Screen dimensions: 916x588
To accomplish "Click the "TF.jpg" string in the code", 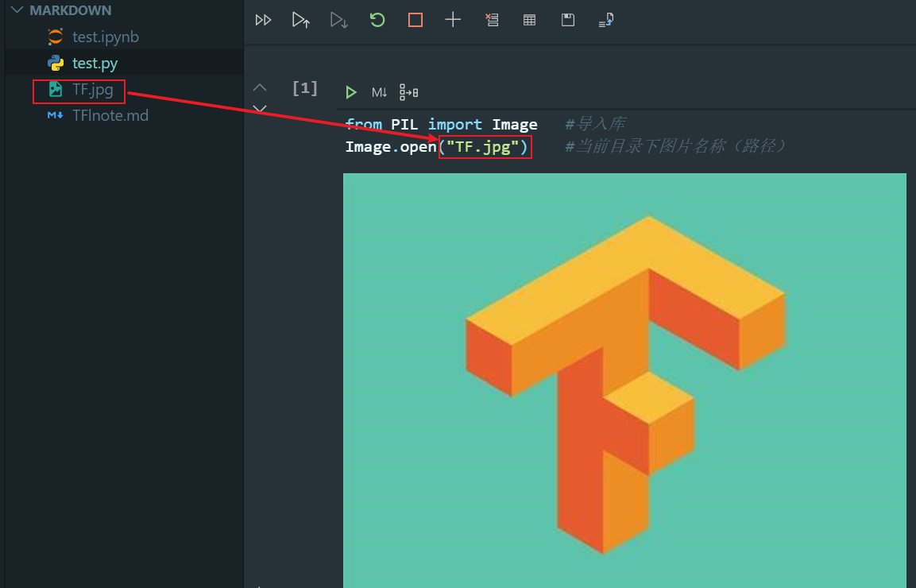I will pos(482,147).
